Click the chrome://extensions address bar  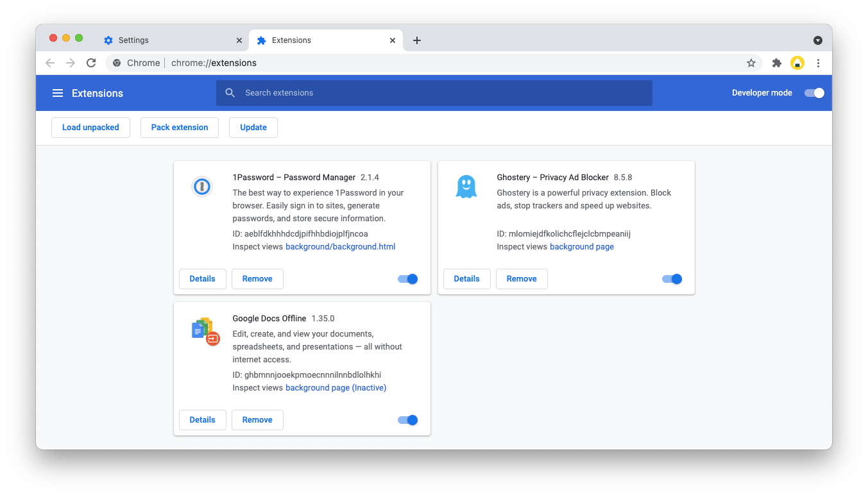(434, 63)
